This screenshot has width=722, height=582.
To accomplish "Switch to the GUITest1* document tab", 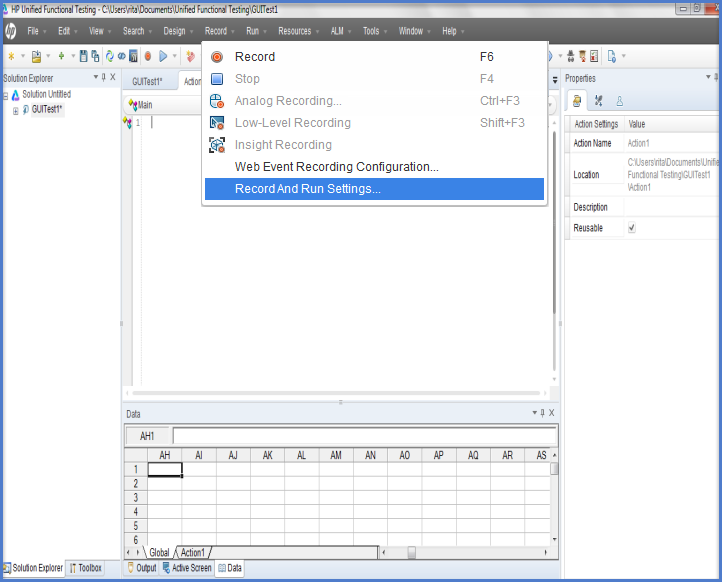I will 147,81.
